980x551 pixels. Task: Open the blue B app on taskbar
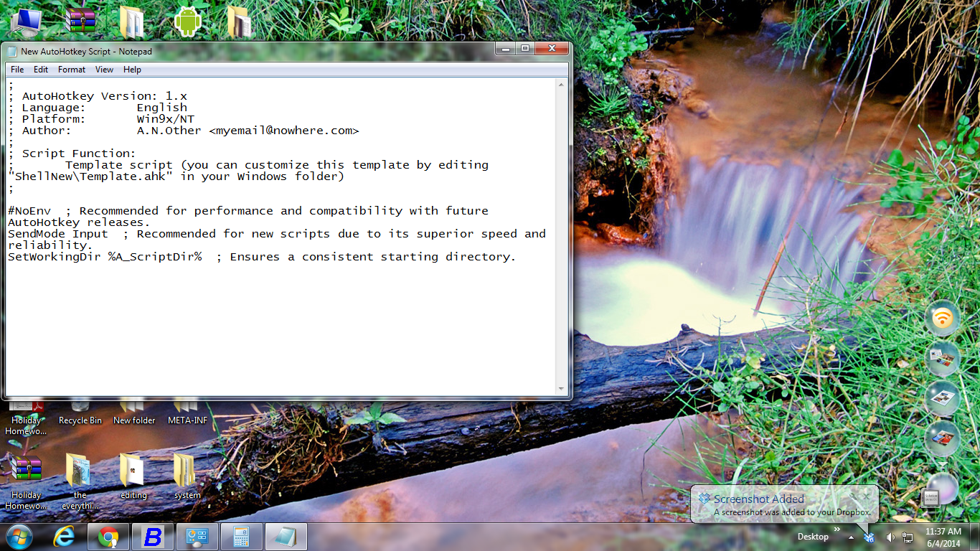coord(153,537)
